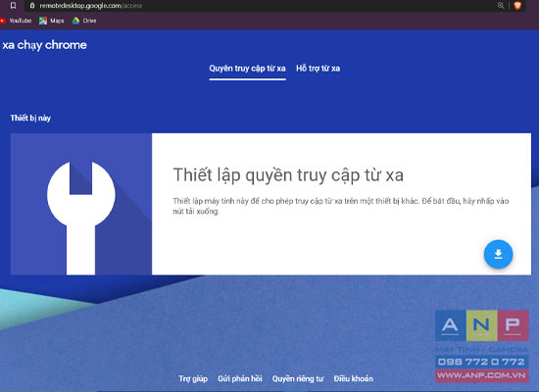Click the remotedesktop.google.com address field
Viewport: 539px width, 392px height.
pyautogui.click(x=262, y=6)
